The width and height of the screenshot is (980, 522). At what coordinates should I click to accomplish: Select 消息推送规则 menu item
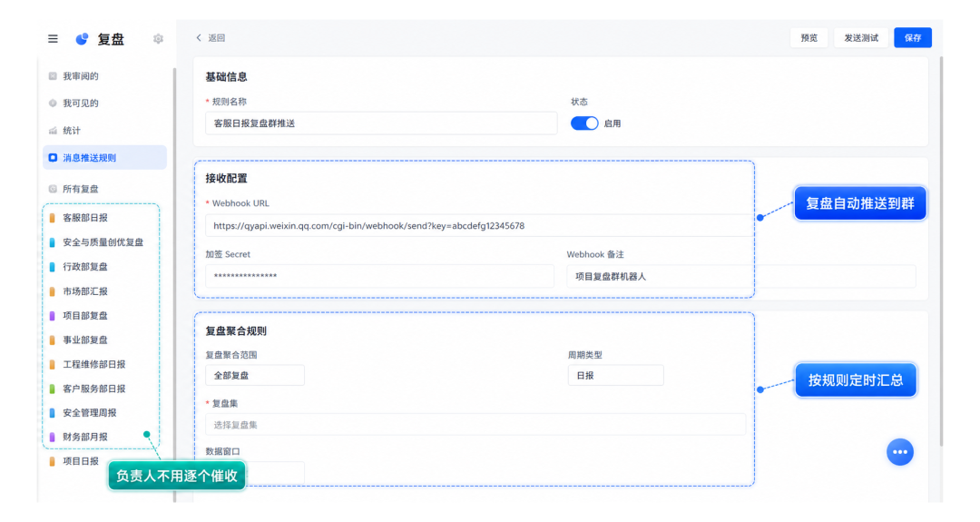(104, 158)
